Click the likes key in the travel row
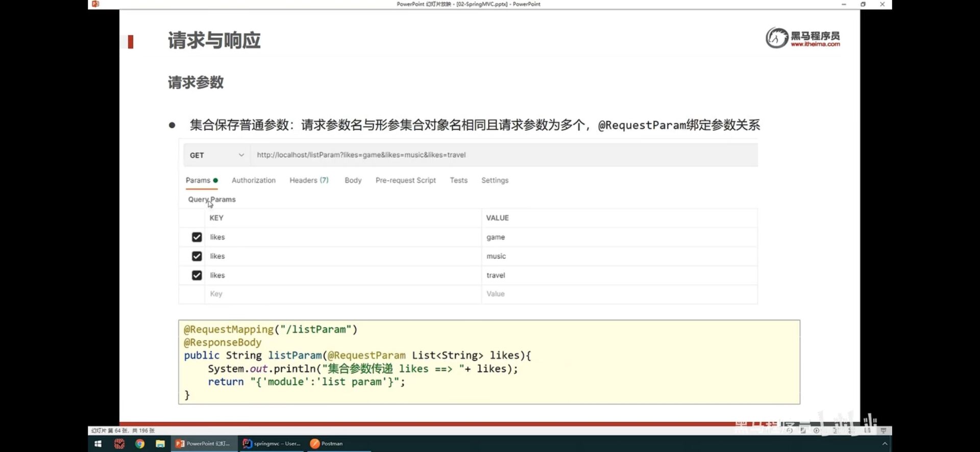The height and width of the screenshot is (452, 980). click(x=217, y=275)
